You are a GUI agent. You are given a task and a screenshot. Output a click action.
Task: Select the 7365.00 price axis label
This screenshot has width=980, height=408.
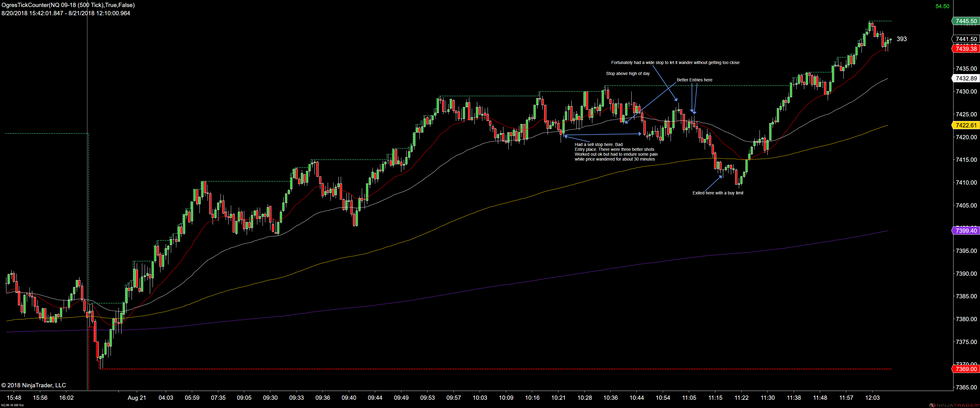pyautogui.click(x=966, y=388)
